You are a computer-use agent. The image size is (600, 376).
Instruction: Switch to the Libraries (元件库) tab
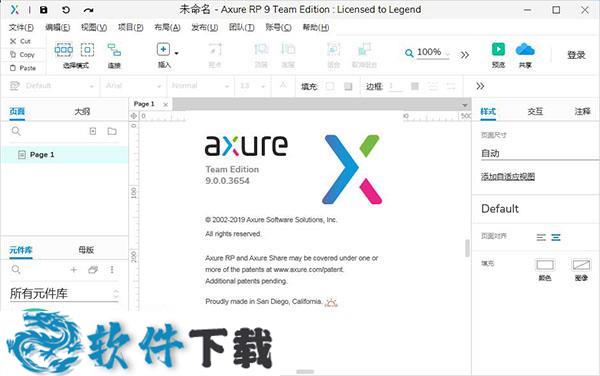[21, 250]
